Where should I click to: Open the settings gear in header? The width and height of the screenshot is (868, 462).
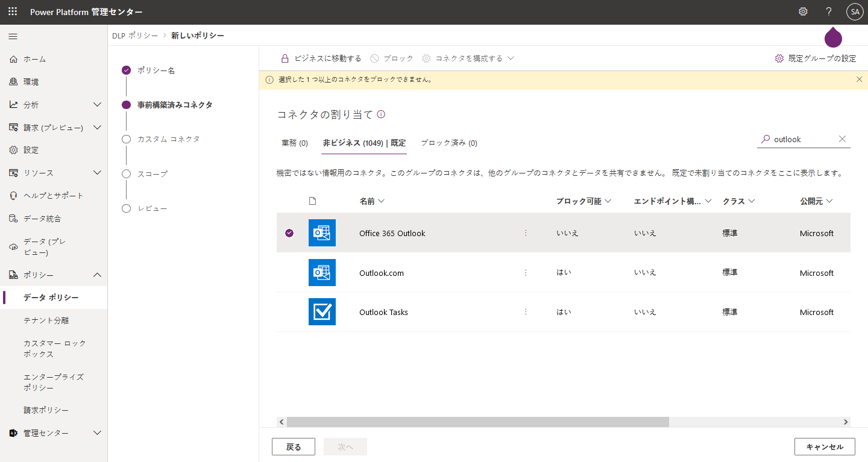[x=803, y=12]
